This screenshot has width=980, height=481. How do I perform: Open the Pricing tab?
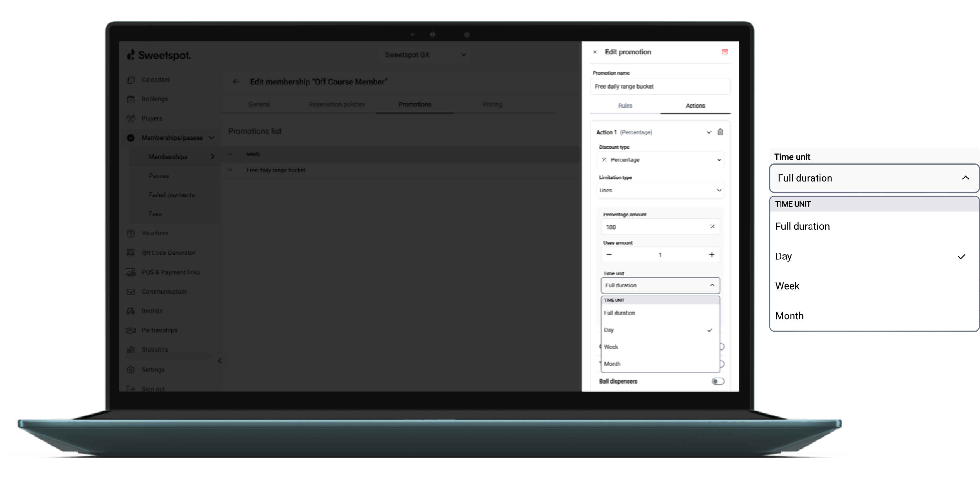(492, 104)
